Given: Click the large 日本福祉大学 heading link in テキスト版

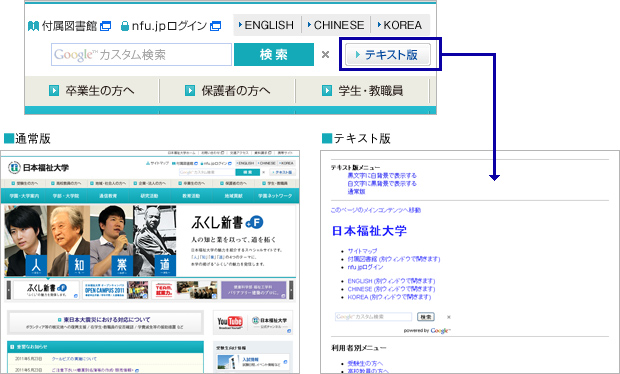Looking at the screenshot, I should point(369,231).
